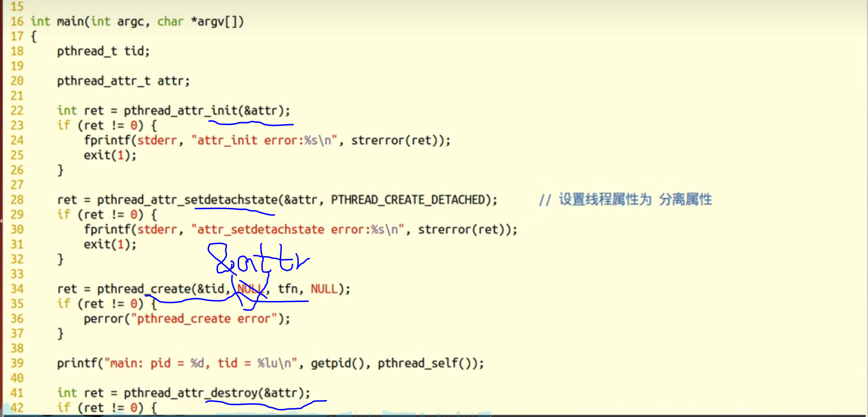Image resolution: width=868 pixels, height=417 pixels.
Task: Click line number 34 in the gutter
Action: (x=17, y=289)
